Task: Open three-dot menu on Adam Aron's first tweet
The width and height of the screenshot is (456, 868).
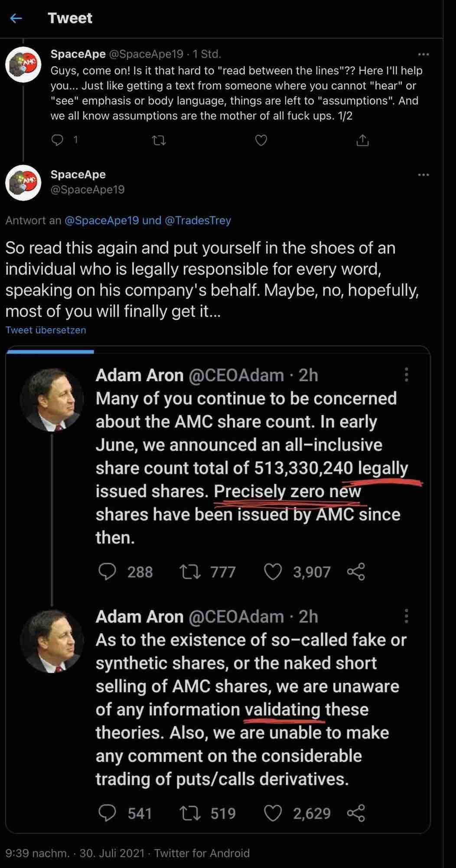Action: pyautogui.click(x=406, y=375)
